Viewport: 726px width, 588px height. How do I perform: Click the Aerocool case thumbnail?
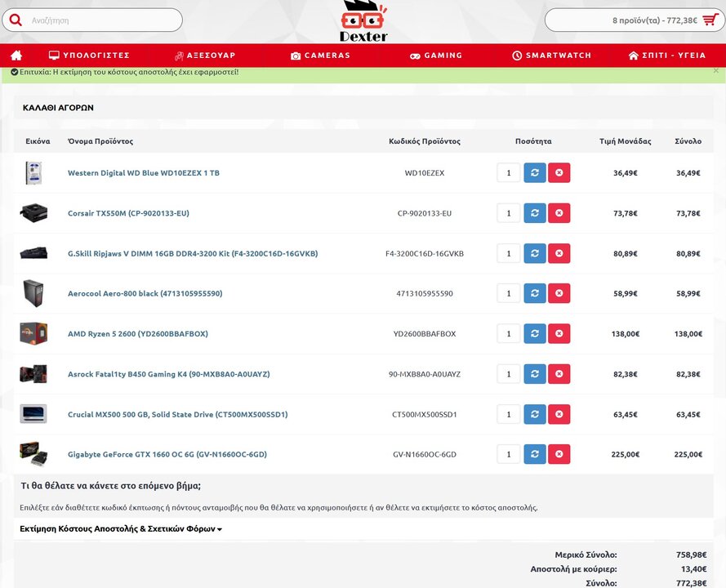click(x=33, y=293)
